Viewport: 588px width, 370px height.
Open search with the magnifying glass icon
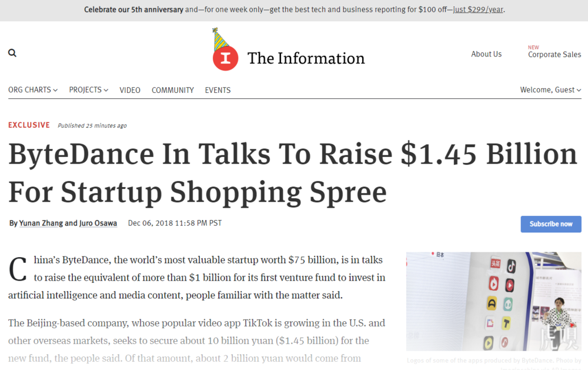pos(12,53)
